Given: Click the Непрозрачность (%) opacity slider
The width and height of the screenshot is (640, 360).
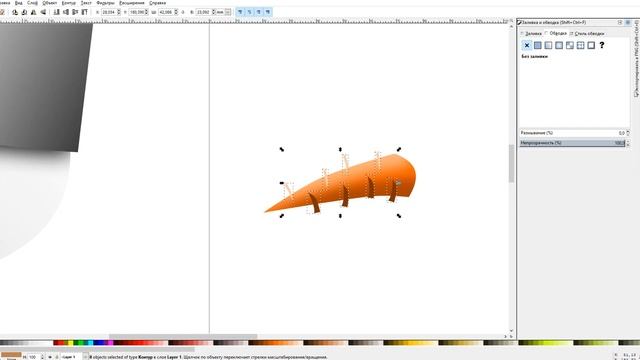Looking at the screenshot, I should tap(572, 143).
